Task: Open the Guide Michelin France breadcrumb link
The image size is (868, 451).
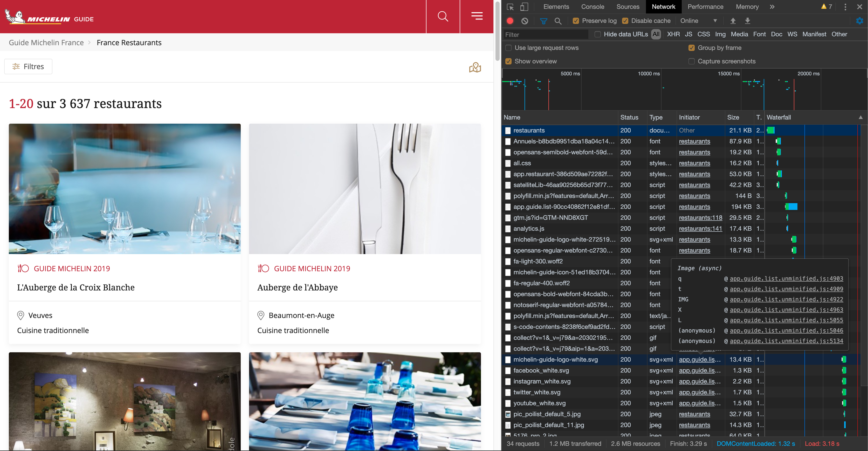Action: tap(46, 43)
